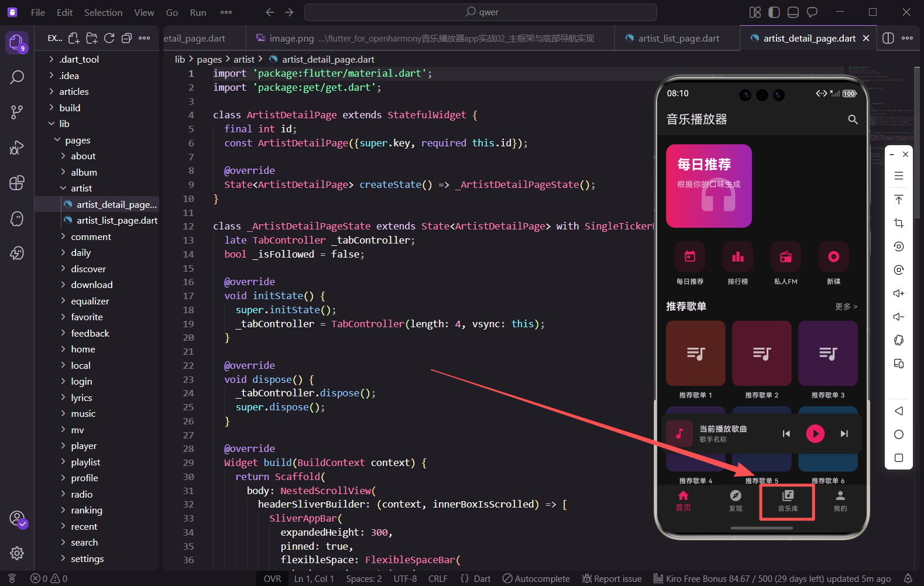Tap the 新碟 disc icon
924x586 pixels.
coord(834,256)
